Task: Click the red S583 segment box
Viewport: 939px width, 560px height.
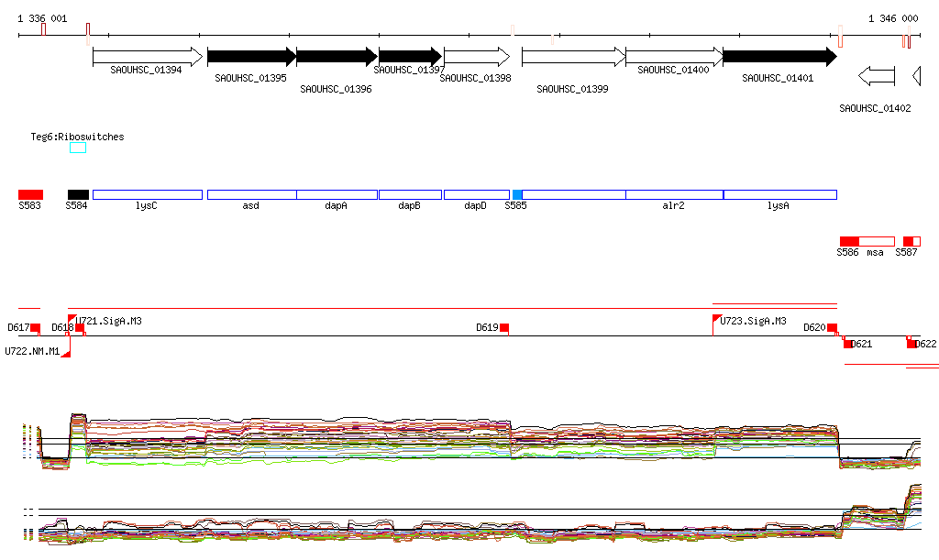Action: point(30,194)
